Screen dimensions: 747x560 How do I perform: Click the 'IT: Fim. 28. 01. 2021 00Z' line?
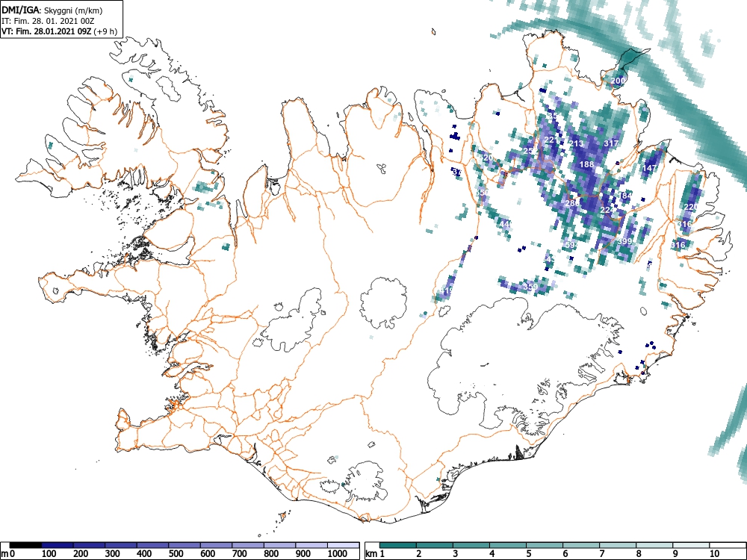click(x=46, y=21)
